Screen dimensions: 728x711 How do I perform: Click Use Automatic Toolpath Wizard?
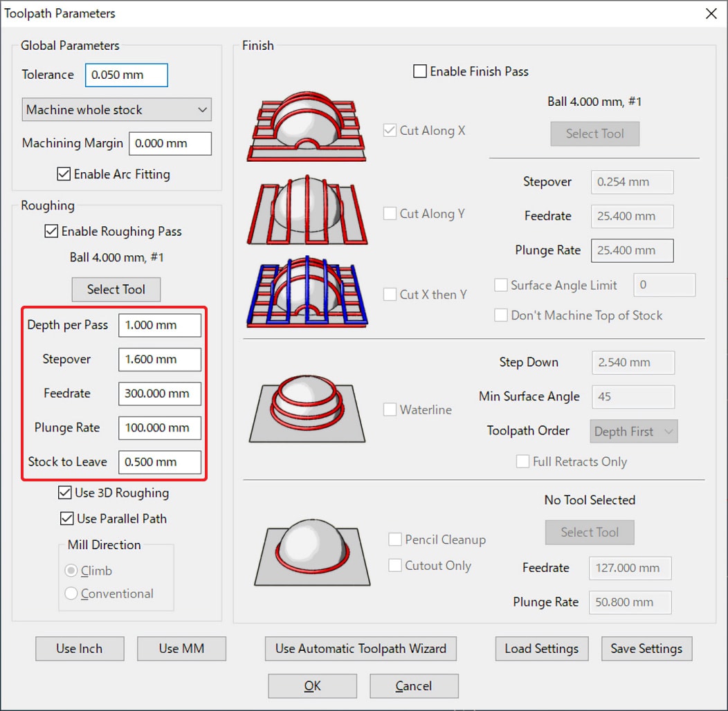361,649
